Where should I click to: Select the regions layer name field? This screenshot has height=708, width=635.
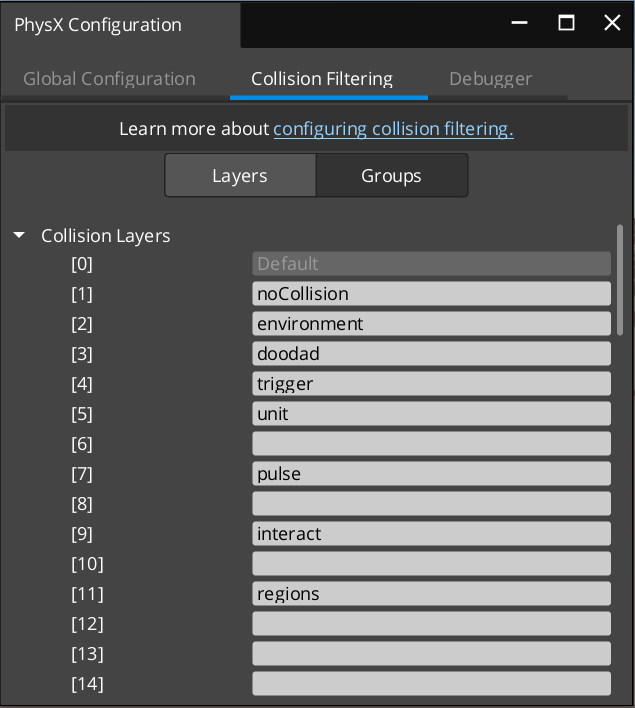point(431,594)
